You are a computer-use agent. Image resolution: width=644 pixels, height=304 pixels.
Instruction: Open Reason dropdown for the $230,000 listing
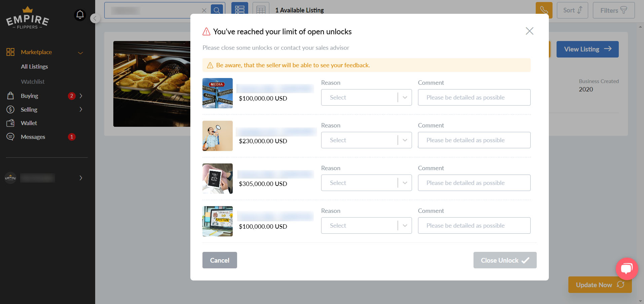coord(366,140)
